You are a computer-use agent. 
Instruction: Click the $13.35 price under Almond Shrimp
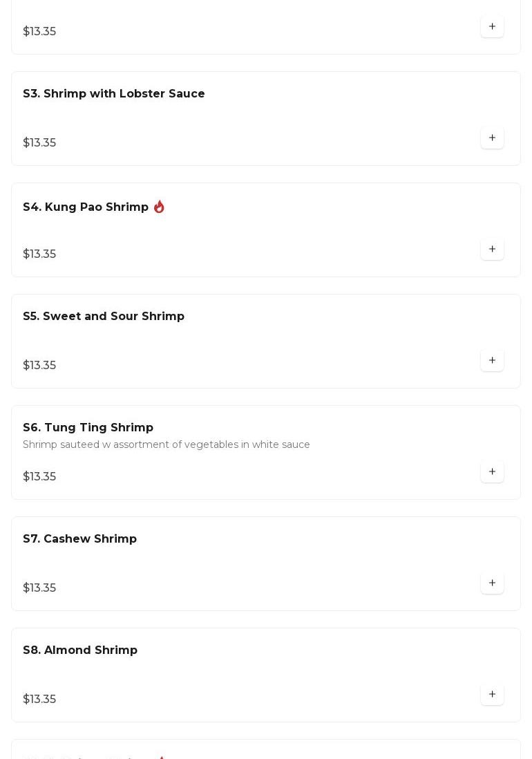39,700
